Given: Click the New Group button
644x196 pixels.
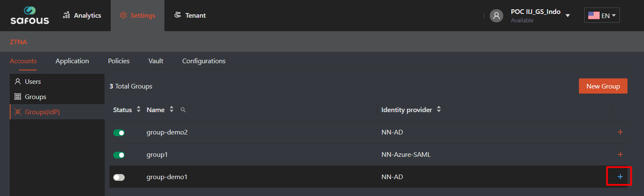Looking at the screenshot, I should tap(603, 86).
